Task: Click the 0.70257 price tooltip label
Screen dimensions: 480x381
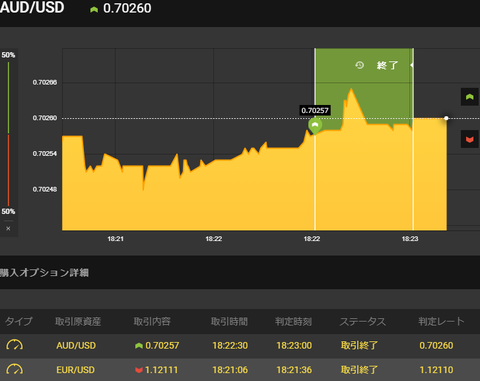Action: 315,110
